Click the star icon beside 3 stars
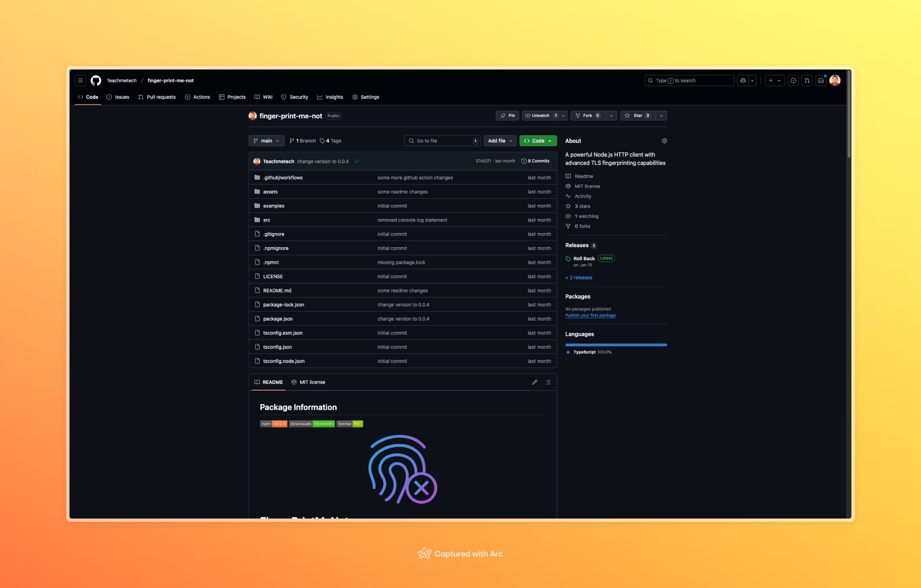This screenshot has height=588, width=921. pos(568,206)
